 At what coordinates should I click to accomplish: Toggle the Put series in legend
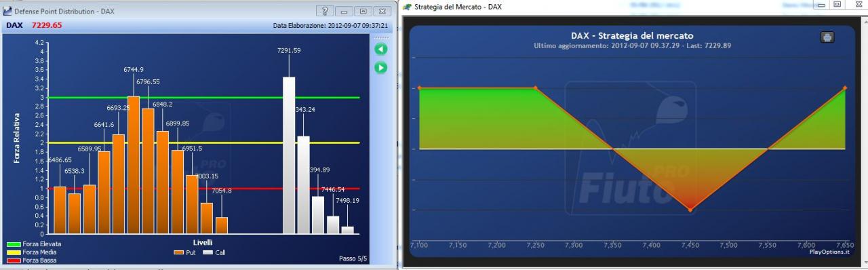(x=184, y=252)
